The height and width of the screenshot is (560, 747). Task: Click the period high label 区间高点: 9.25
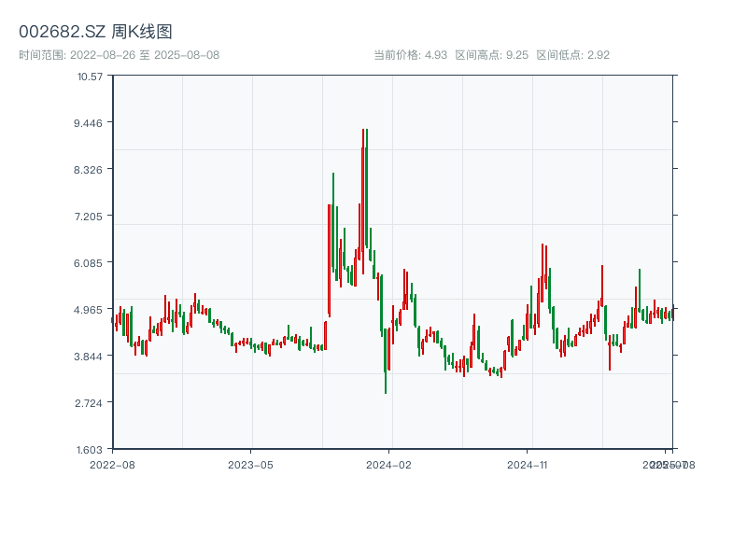492,55
